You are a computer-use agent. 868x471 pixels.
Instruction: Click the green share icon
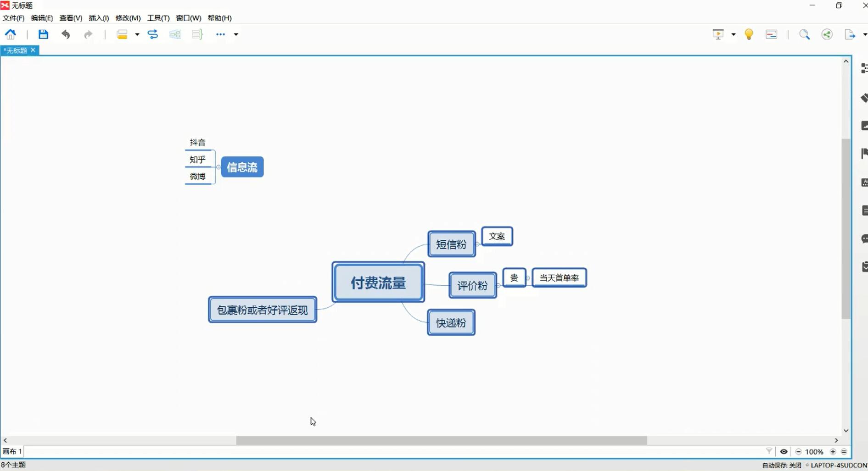point(827,34)
